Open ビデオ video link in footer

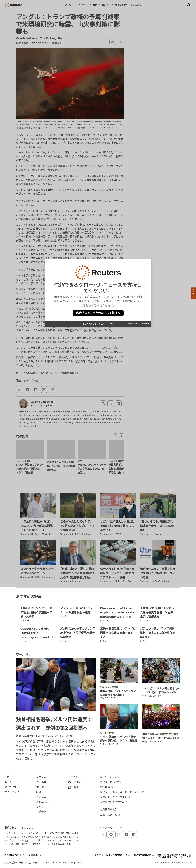tap(75, 782)
